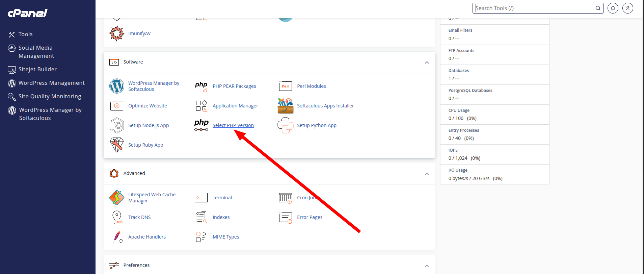Click the Preferences section heading
The image size is (644, 274).
[x=136, y=265]
